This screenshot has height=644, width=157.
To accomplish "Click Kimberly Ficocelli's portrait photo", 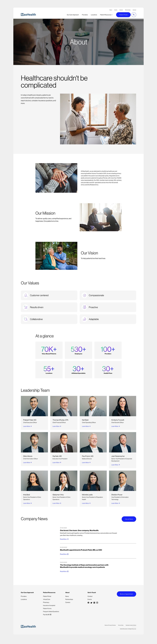I will 123,406.
